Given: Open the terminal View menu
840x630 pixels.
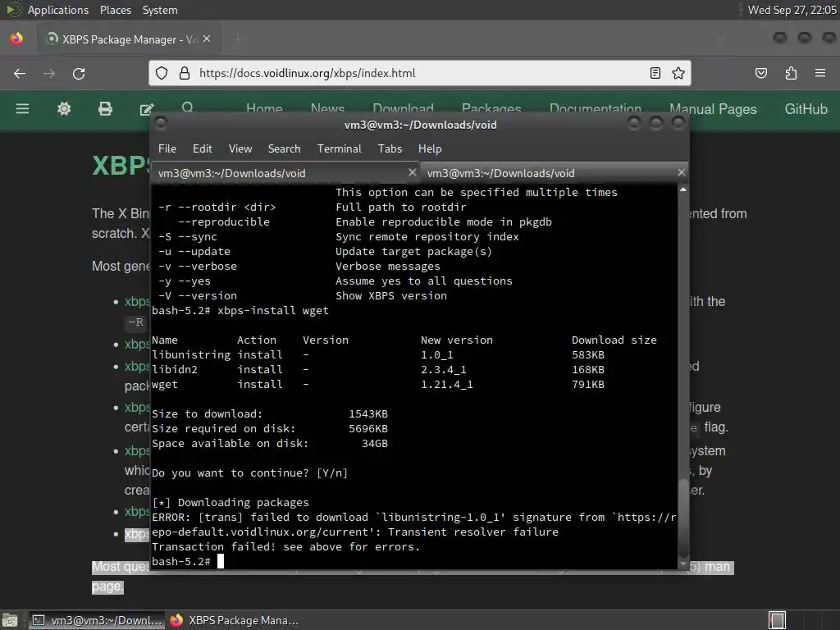Looking at the screenshot, I should point(240,149).
